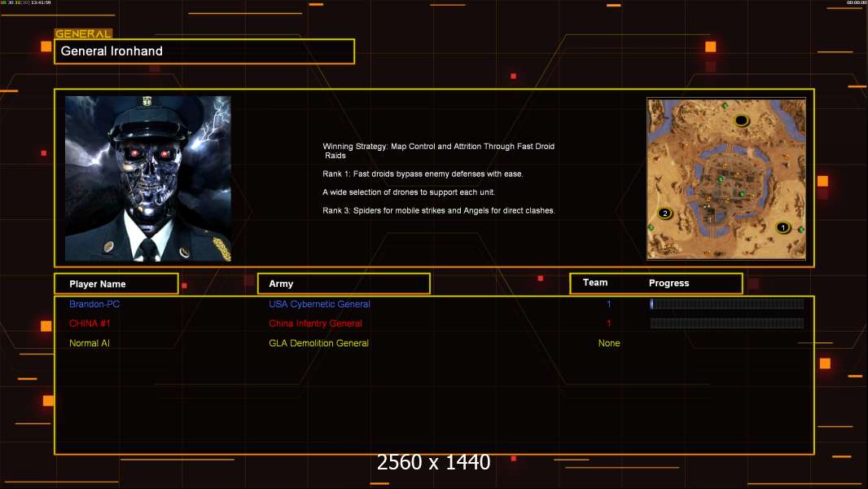This screenshot has width=868, height=489.
Task: Click the Rank 1 fast droids line
Action: click(x=423, y=174)
